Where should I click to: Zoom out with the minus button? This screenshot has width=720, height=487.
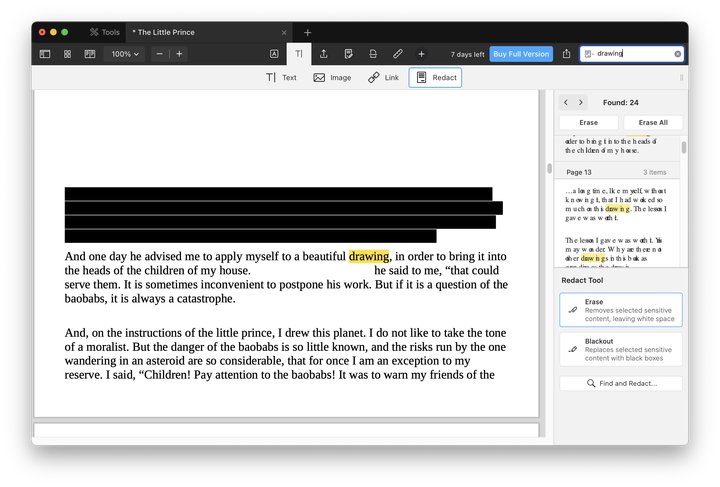click(159, 54)
